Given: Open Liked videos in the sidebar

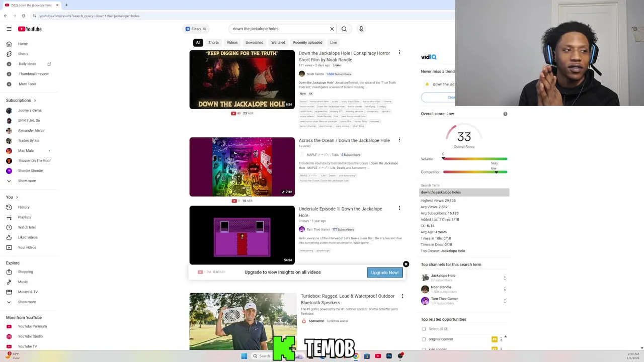Looking at the screenshot, I should (x=28, y=237).
